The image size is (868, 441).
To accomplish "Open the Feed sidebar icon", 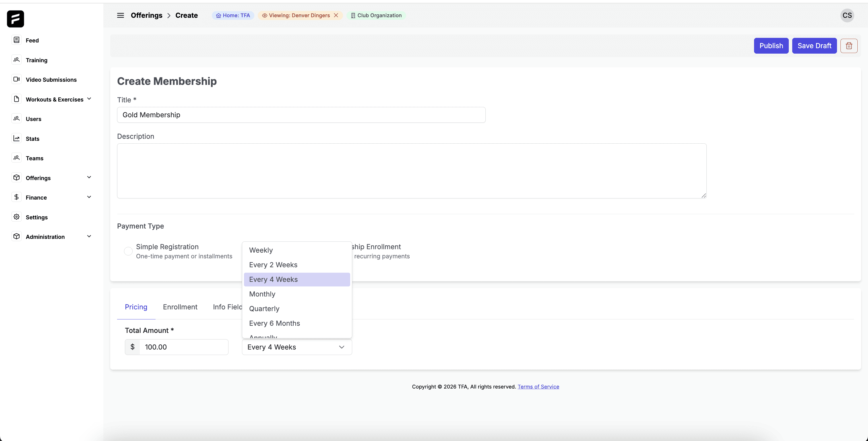I will point(17,40).
